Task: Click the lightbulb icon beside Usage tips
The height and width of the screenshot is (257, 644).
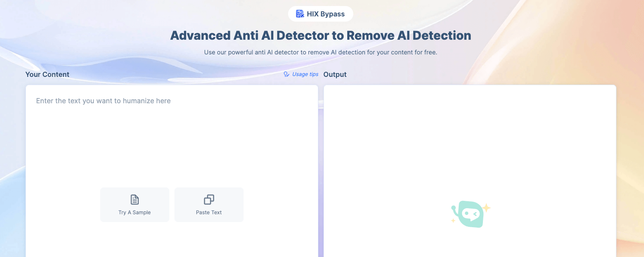Action: [286, 74]
